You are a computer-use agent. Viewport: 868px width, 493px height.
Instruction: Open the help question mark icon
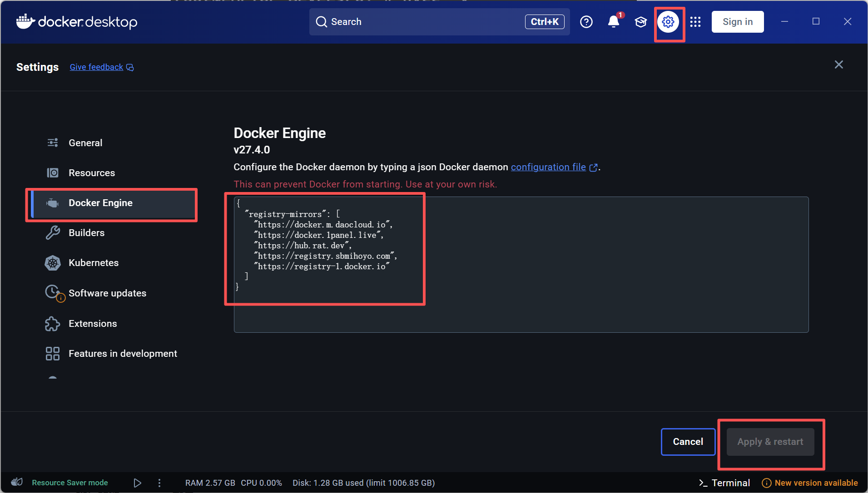pos(586,22)
